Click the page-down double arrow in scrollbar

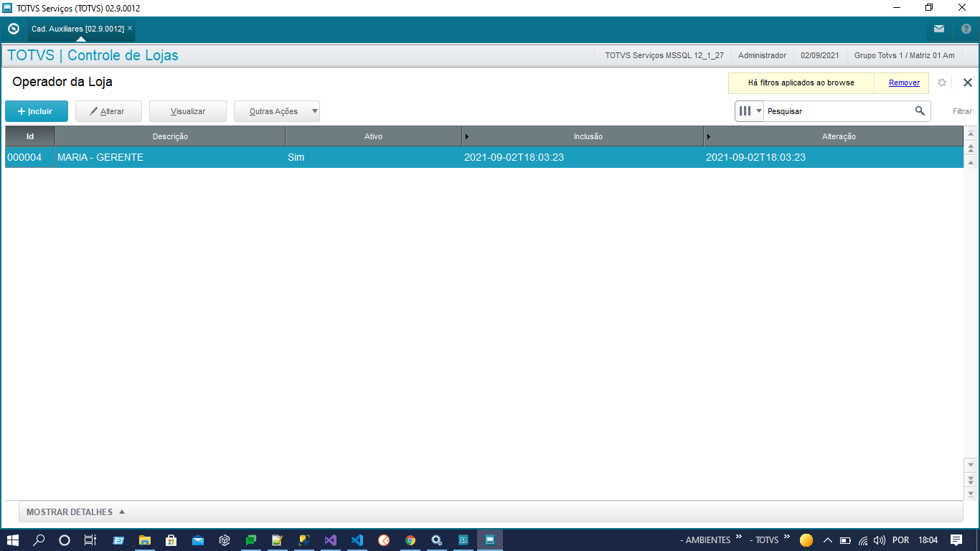(971, 479)
